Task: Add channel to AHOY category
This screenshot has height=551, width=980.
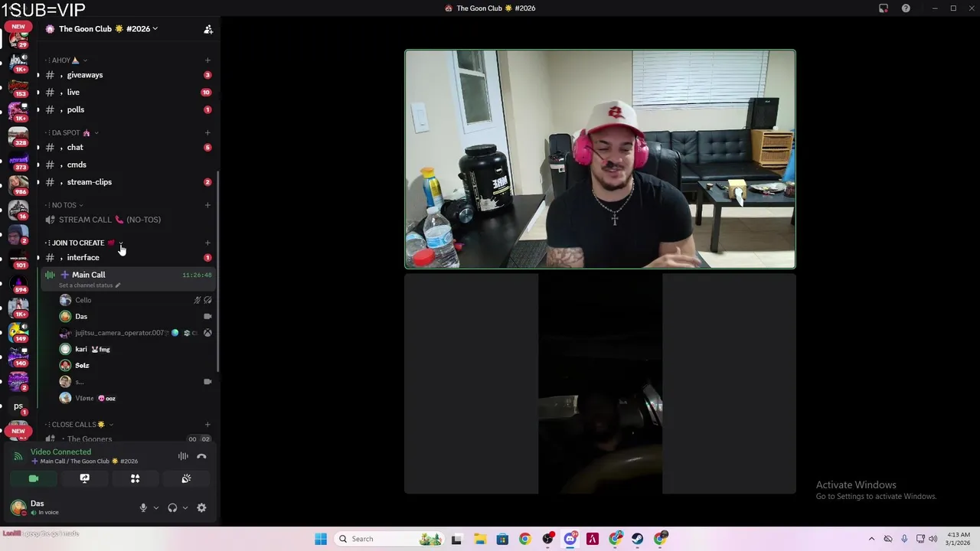Action: coord(207,60)
